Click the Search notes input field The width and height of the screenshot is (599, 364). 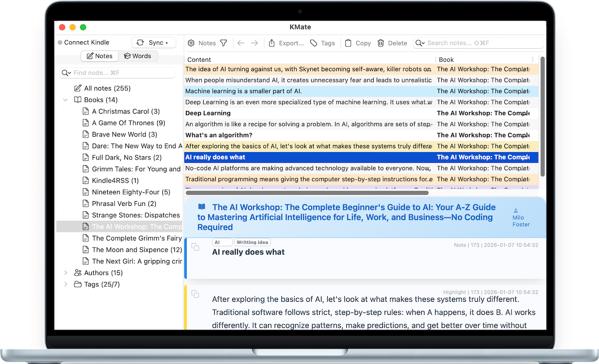click(482, 43)
